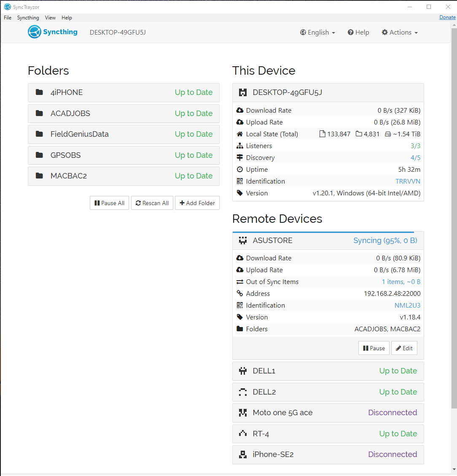Open the Syncthing menu

coord(28,18)
